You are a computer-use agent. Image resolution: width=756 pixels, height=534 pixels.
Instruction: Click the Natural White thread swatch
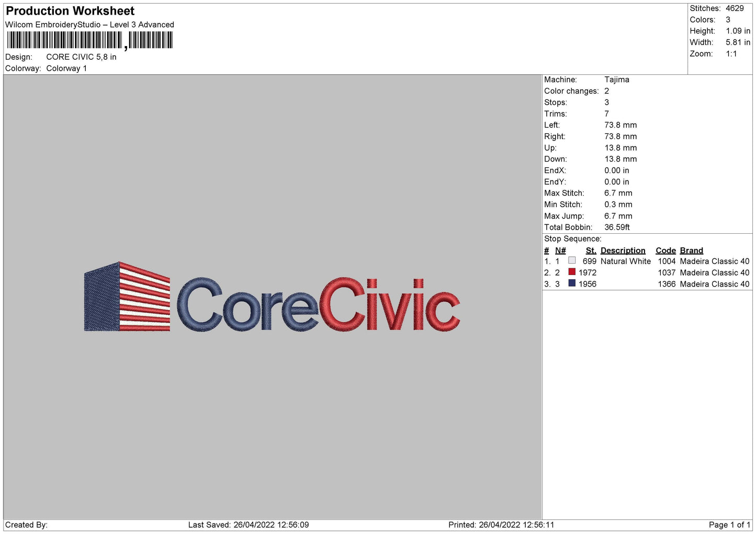572,261
